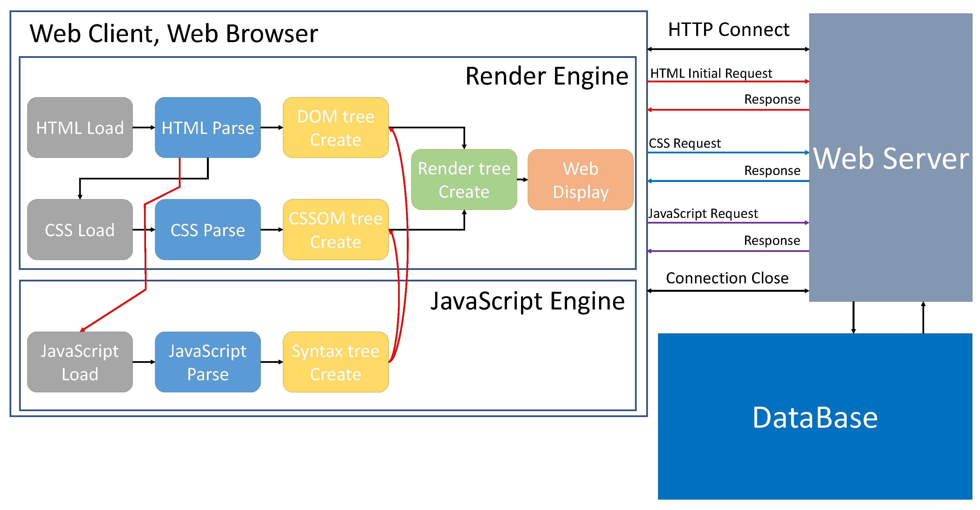The width and height of the screenshot is (980, 510).
Task: Click the Web Server rectangle
Action: pyautogui.click(x=890, y=158)
